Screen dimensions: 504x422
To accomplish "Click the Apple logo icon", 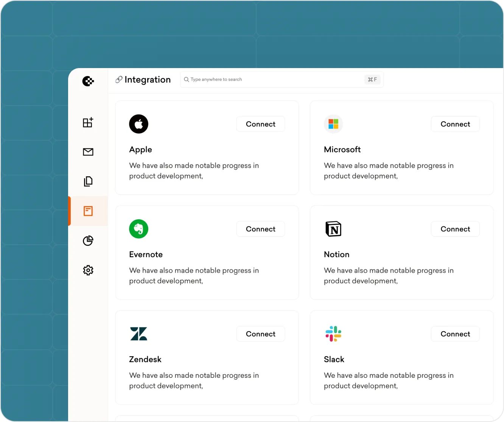I will 139,124.
